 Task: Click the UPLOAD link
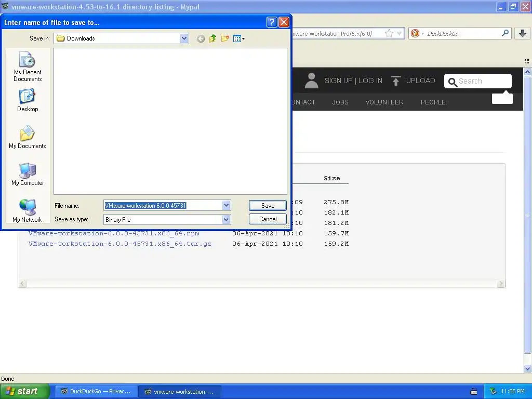click(420, 81)
